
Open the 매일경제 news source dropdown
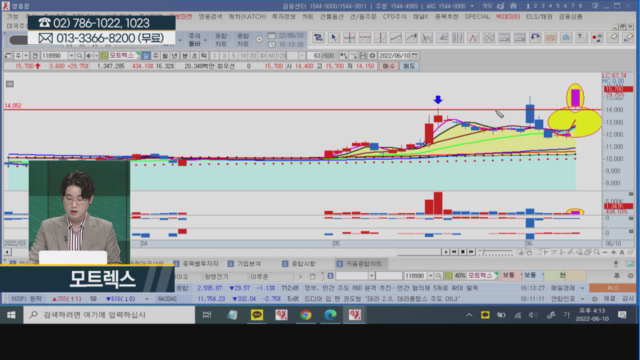tap(582, 288)
